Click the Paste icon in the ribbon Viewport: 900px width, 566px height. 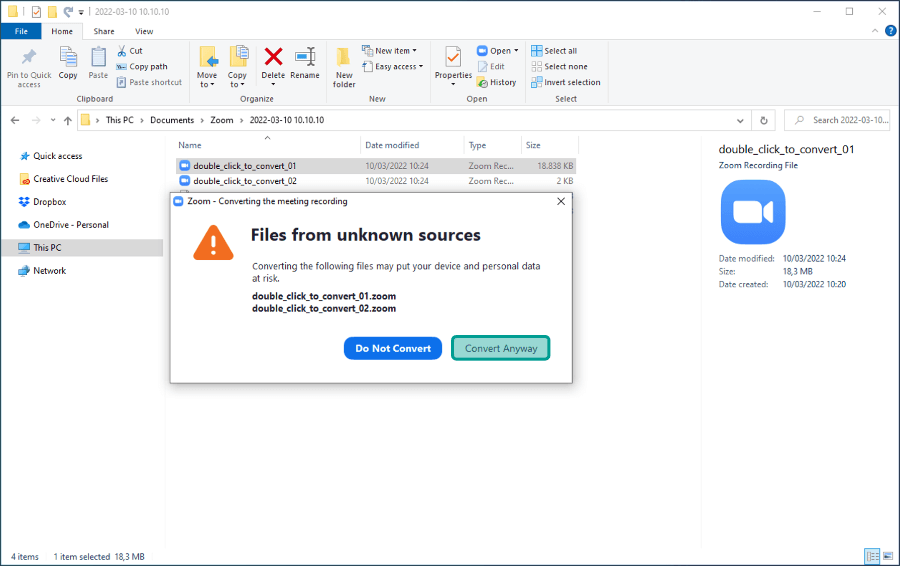(x=98, y=57)
